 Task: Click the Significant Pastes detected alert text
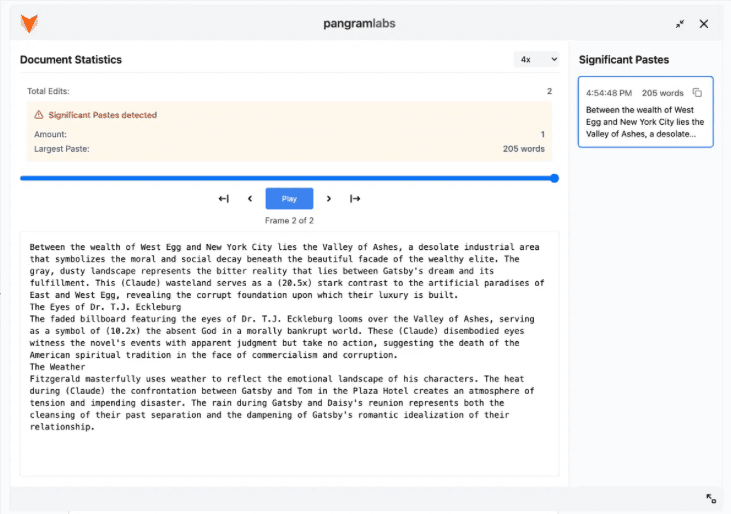[102, 115]
